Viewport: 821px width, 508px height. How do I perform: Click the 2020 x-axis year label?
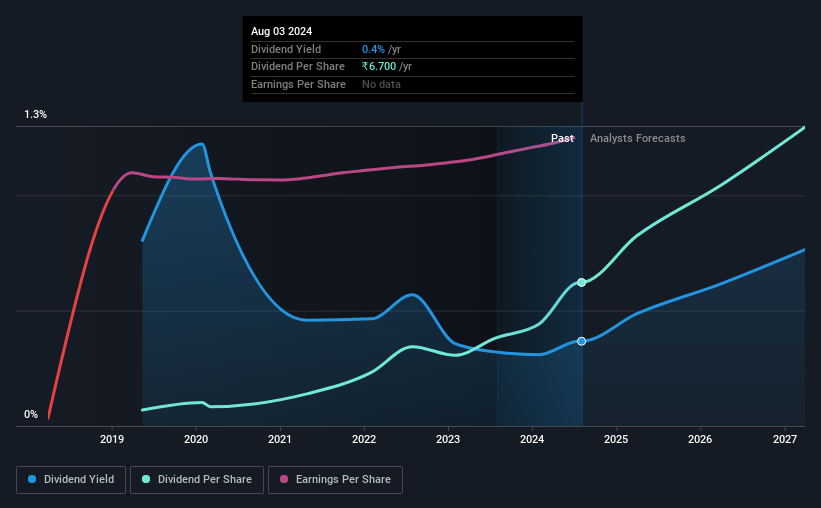196,439
